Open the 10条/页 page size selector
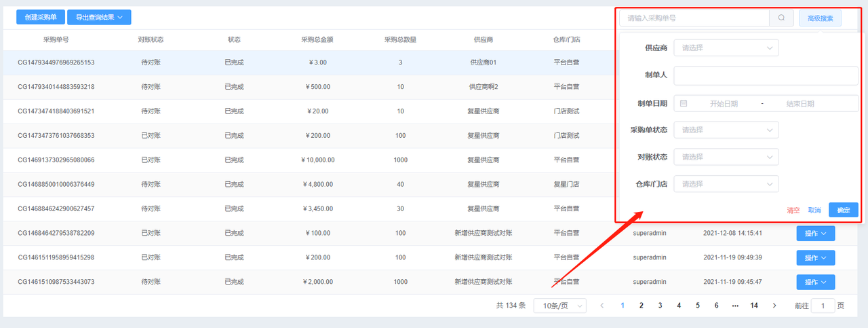 coord(559,306)
